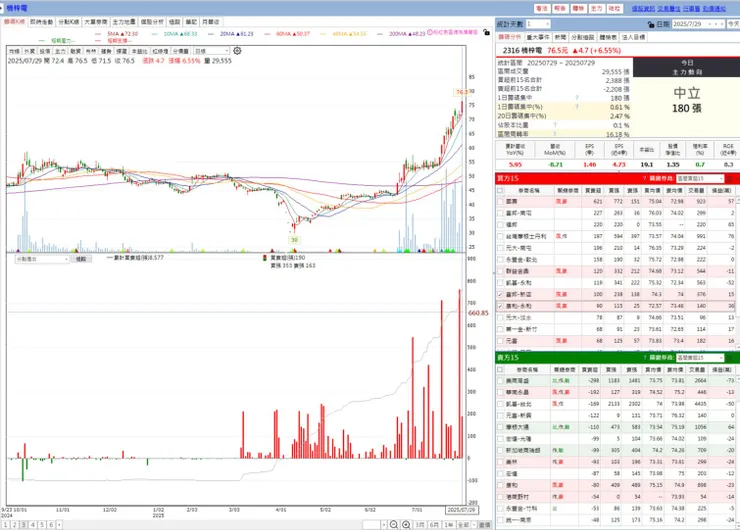The width and height of the screenshot is (740, 530).
Task: Open help icon for 佔股本比重 row
Action: pos(555,125)
